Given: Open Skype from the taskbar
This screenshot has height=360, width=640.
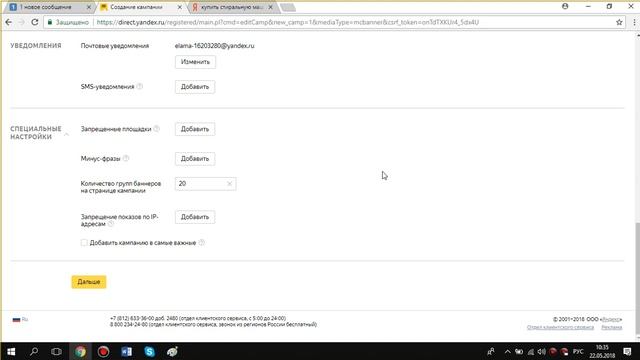Looking at the screenshot, I should (149, 351).
